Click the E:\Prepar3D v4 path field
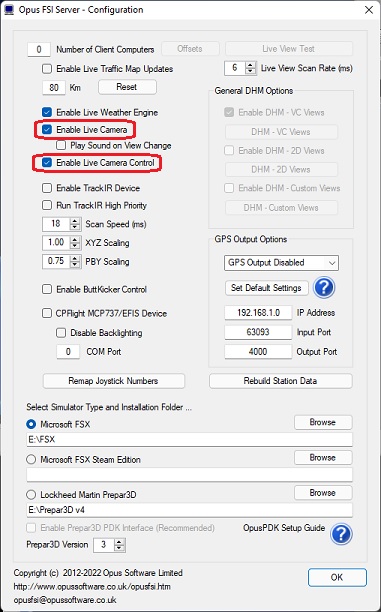The image size is (381, 612). click(189, 510)
